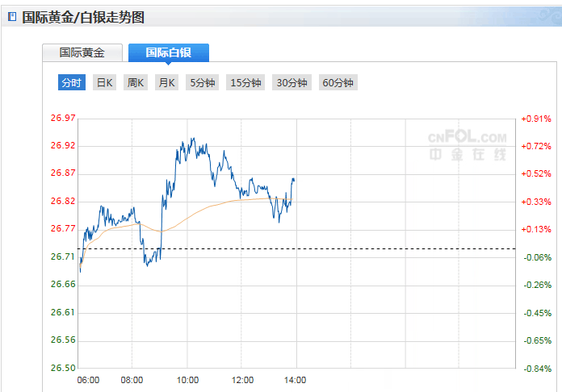Switch to the 国际黄金 tab
This screenshot has height=392, width=562.
(x=82, y=52)
